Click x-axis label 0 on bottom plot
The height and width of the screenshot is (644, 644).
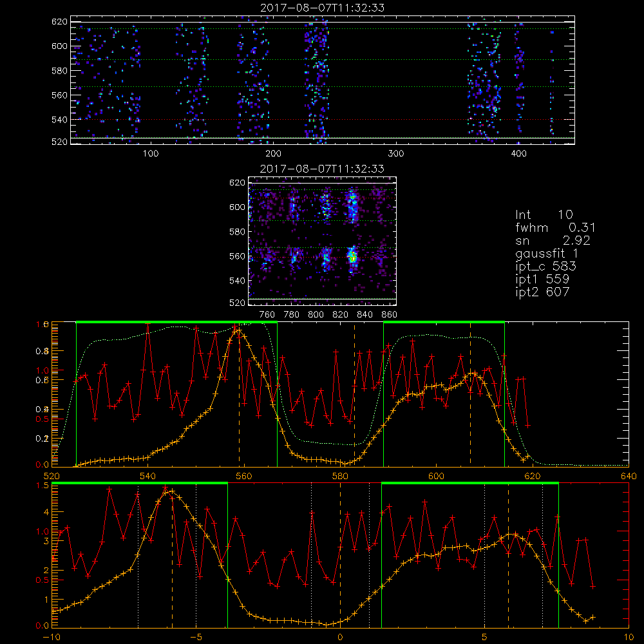(x=340, y=638)
